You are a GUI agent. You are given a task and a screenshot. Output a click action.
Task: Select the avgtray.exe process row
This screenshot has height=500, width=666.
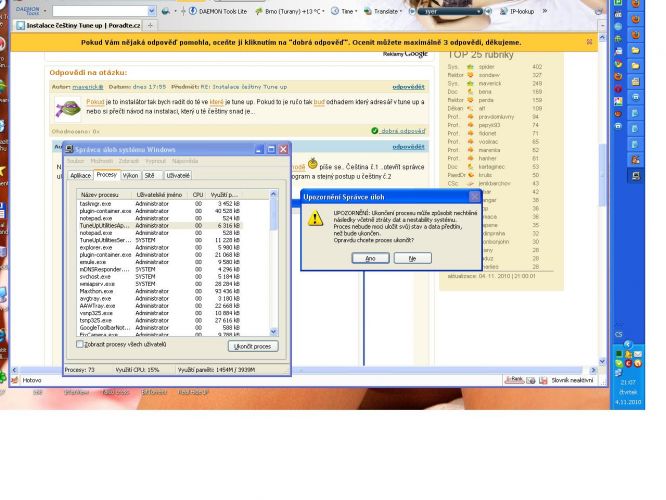(x=160, y=299)
